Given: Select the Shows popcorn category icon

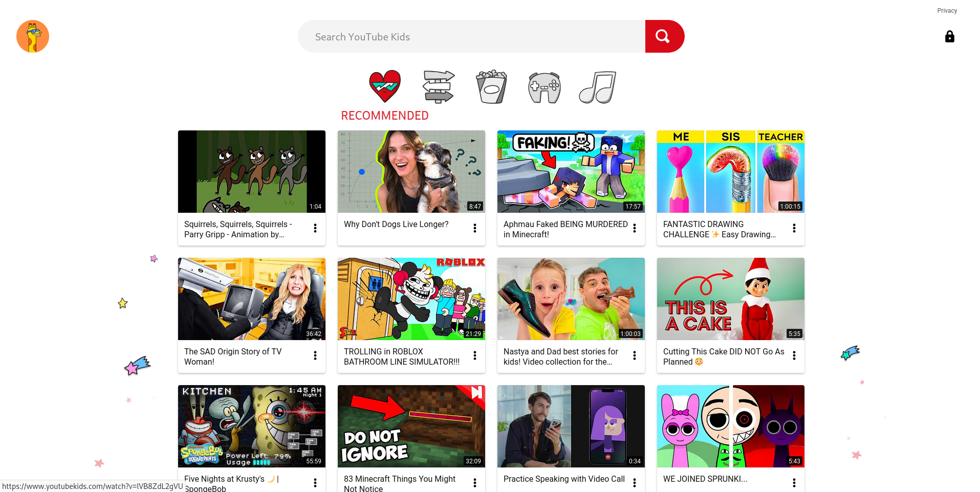Looking at the screenshot, I should pyautogui.click(x=491, y=86).
